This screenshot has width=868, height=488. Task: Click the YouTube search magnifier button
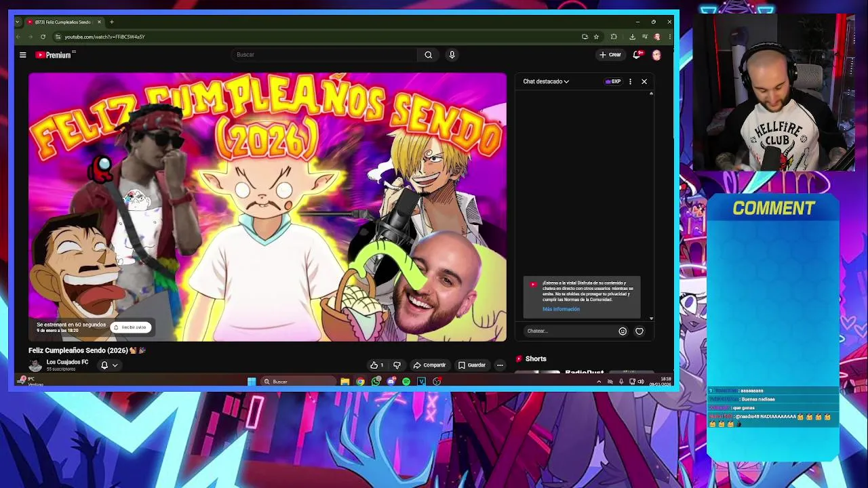point(429,55)
